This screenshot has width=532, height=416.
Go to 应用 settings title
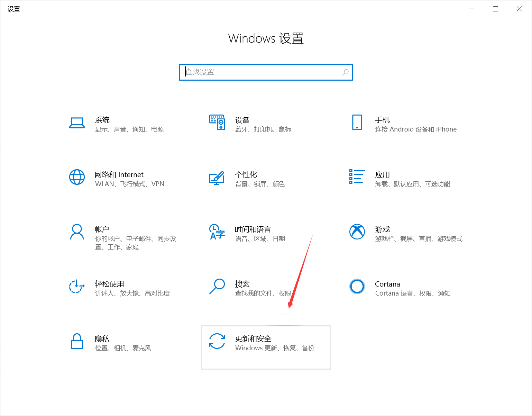point(382,175)
